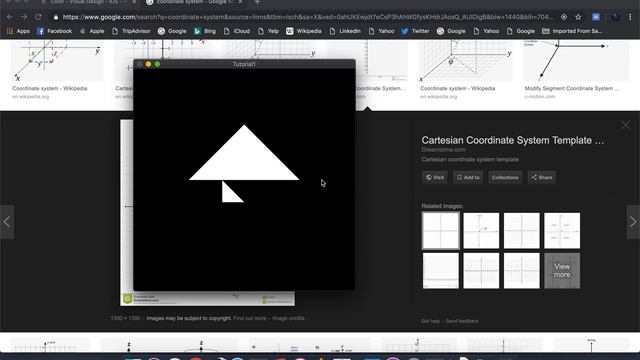The image size is (640, 360).
Task: Click the Image credits link
Action: [288, 318]
